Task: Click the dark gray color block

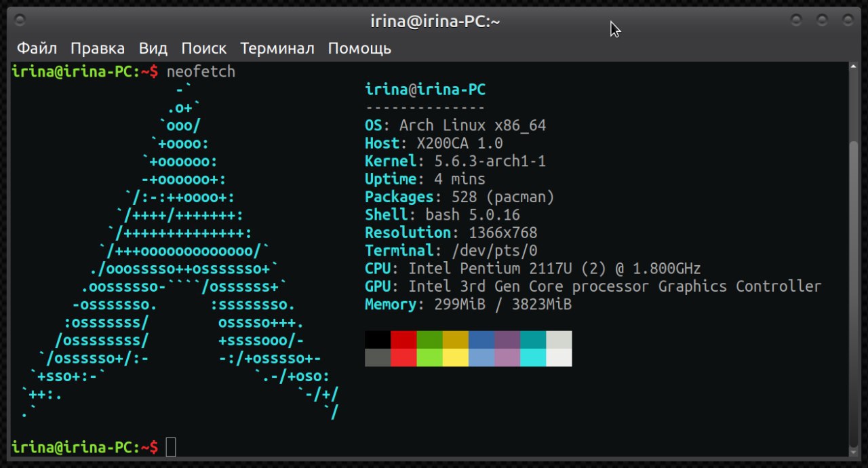Action: [x=378, y=357]
